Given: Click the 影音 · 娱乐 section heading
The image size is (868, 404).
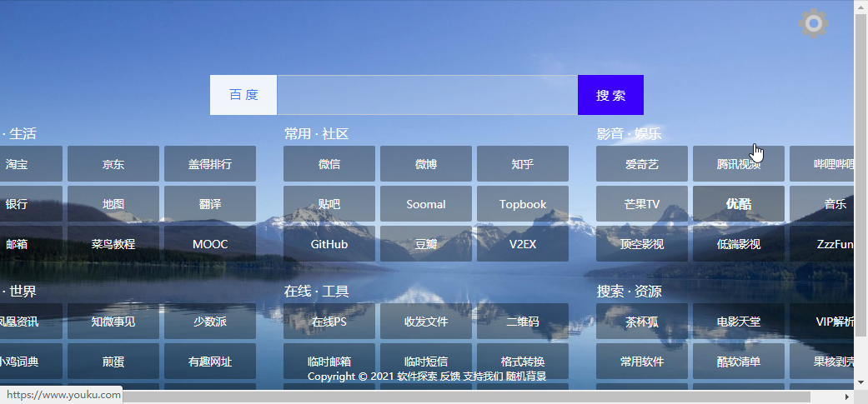Looking at the screenshot, I should tap(629, 134).
